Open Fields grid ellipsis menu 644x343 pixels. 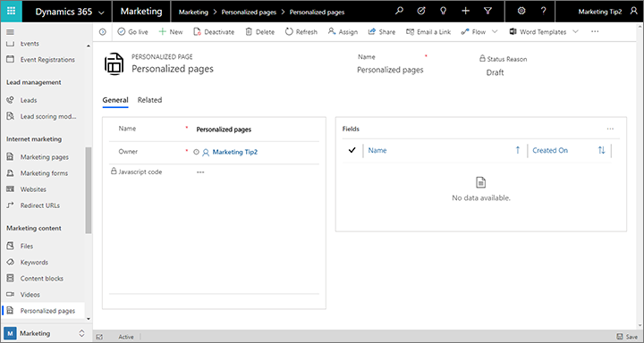[x=610, y=129]
